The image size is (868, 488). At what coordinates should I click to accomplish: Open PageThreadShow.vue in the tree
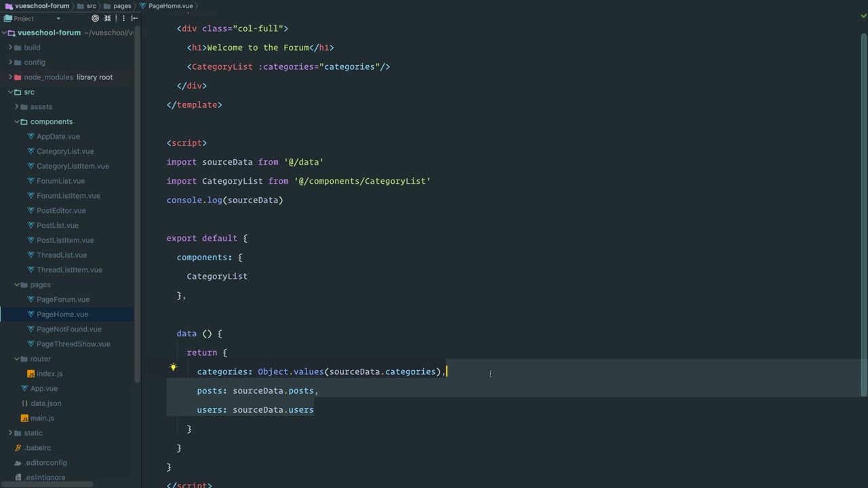click(x=73, y=344)
